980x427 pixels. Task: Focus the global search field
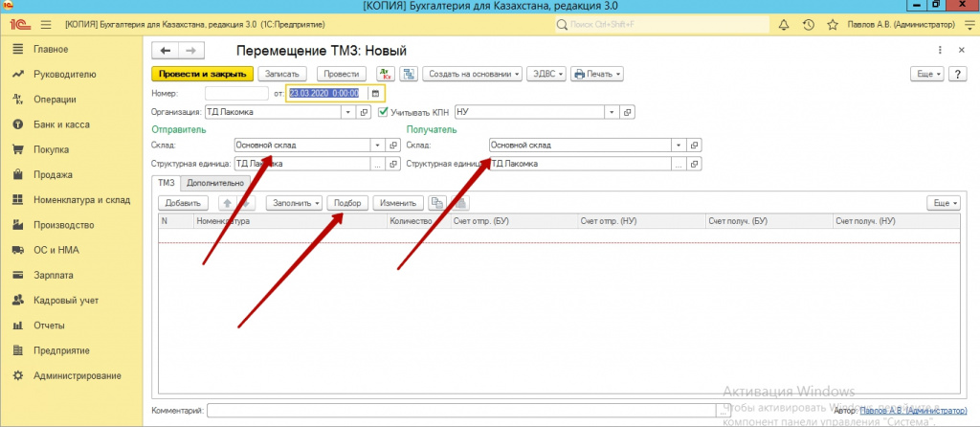pos(662,25)
